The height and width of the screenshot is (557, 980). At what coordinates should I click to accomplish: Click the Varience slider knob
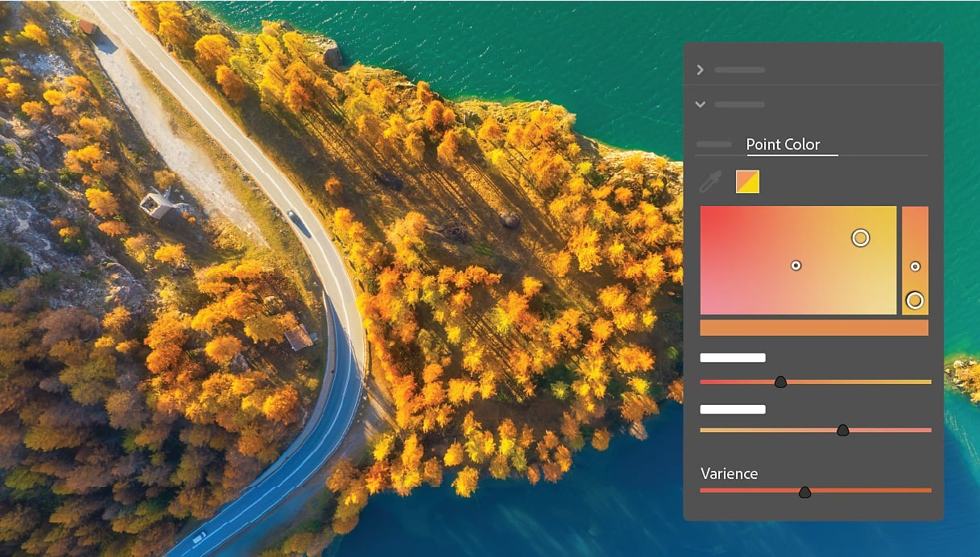[805, 491]
